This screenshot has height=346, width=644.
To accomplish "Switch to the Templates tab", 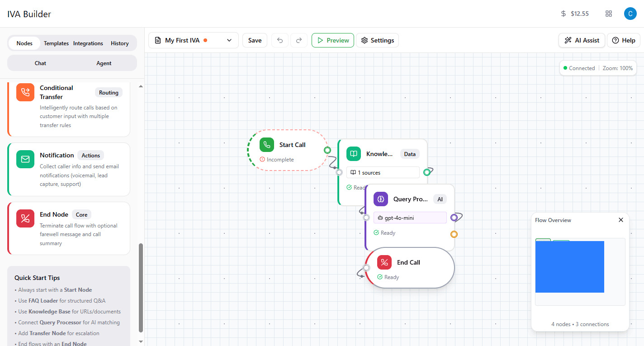I will (56, 43).
